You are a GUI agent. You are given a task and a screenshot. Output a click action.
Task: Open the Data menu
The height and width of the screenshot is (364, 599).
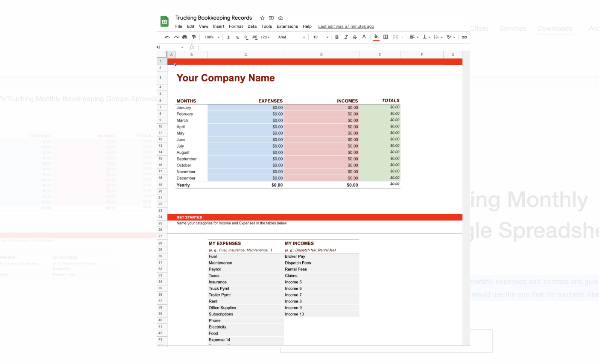252,26
